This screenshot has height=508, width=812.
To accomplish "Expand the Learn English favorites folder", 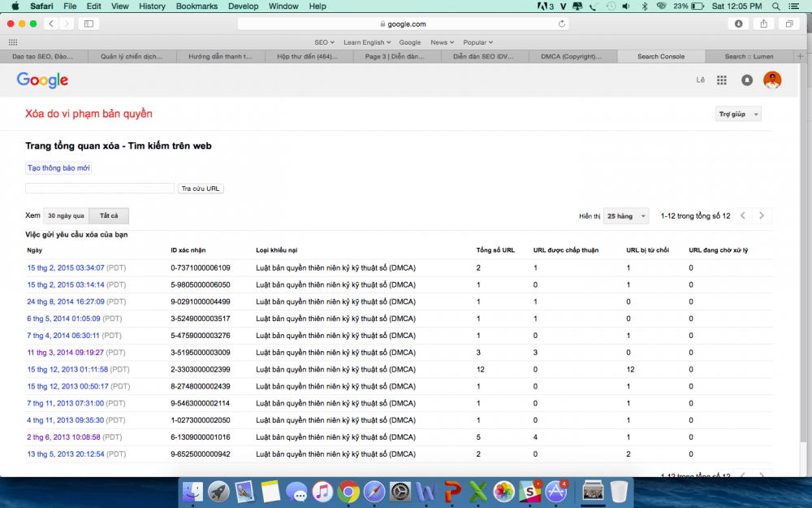I will coord(367,42).
